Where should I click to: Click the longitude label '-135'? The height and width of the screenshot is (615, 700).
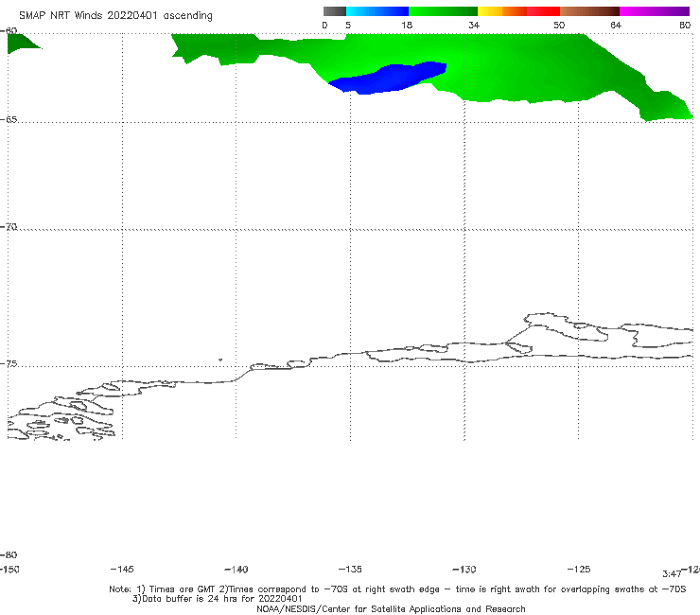[350, 569]
